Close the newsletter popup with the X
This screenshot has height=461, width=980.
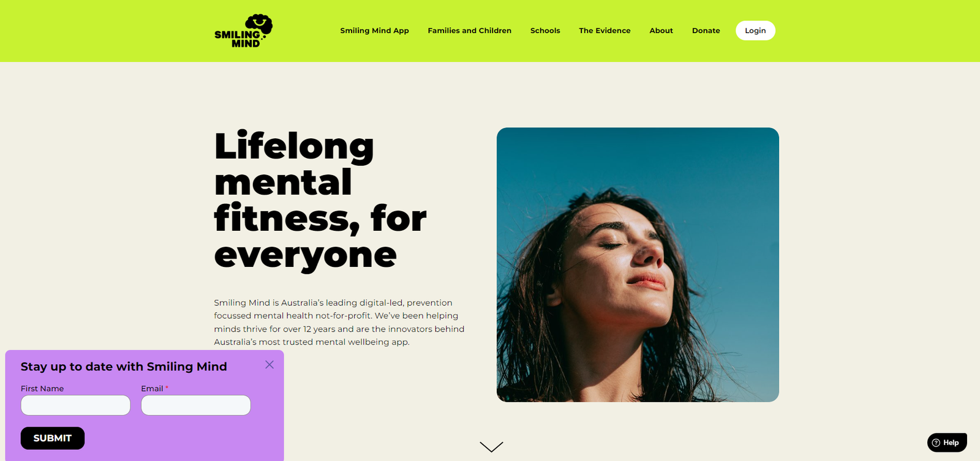point(269,364)
